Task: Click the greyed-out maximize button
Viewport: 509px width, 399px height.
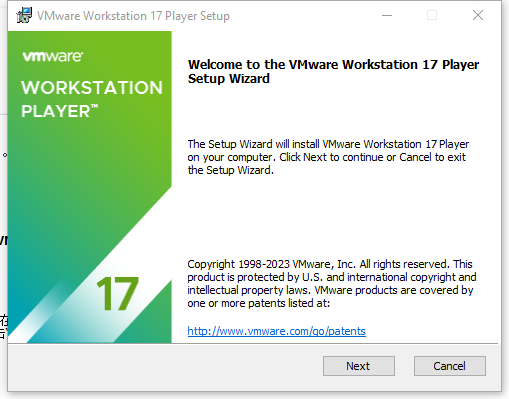Action: (x=432, y=15)
